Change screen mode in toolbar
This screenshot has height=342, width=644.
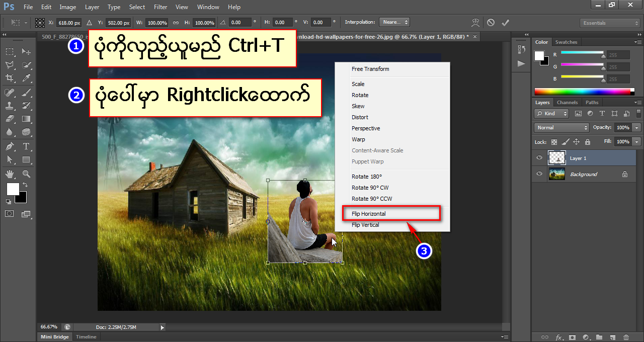[26, 214]
